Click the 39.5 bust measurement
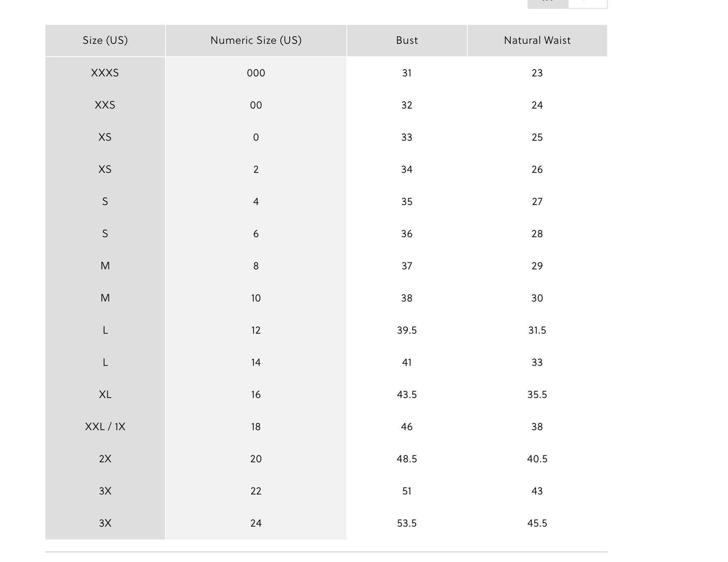Viewport: 728px width, 562px height. pos(407,330)
